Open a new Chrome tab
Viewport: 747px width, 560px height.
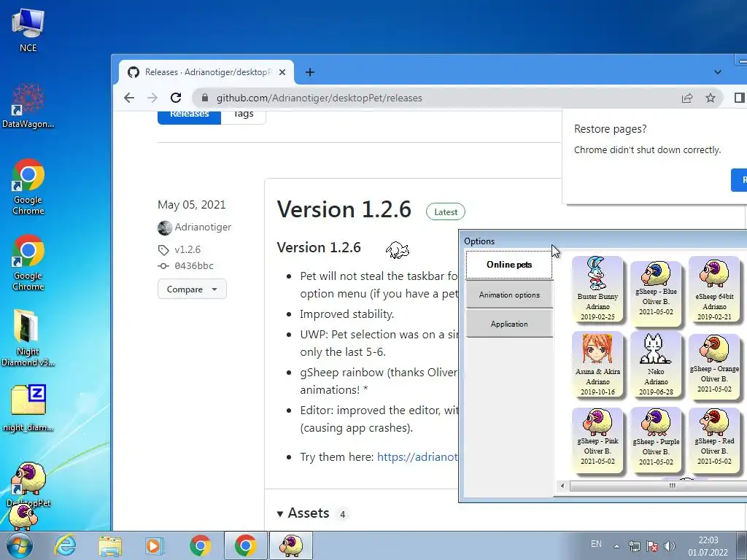[x=309, y=72]
